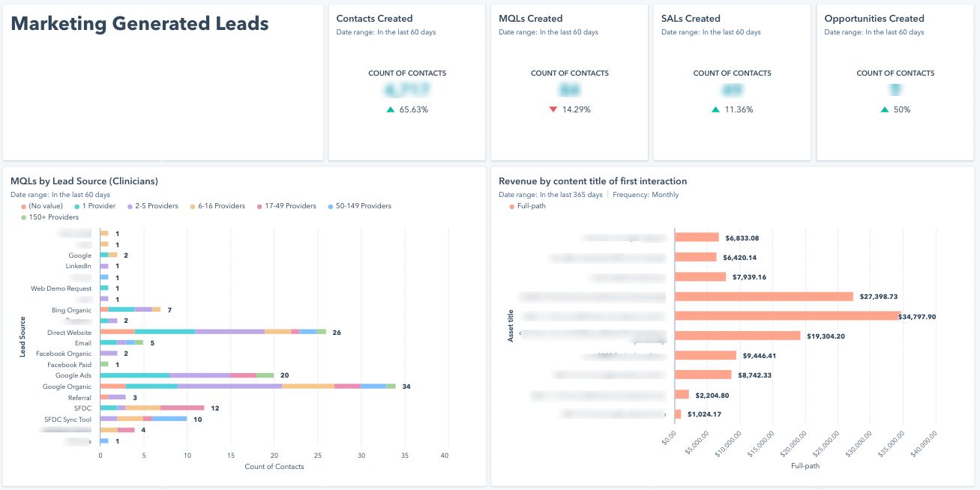Click the LinkedIn lead source label
Viewport: 980px width, 490px height.
(78, 267)
